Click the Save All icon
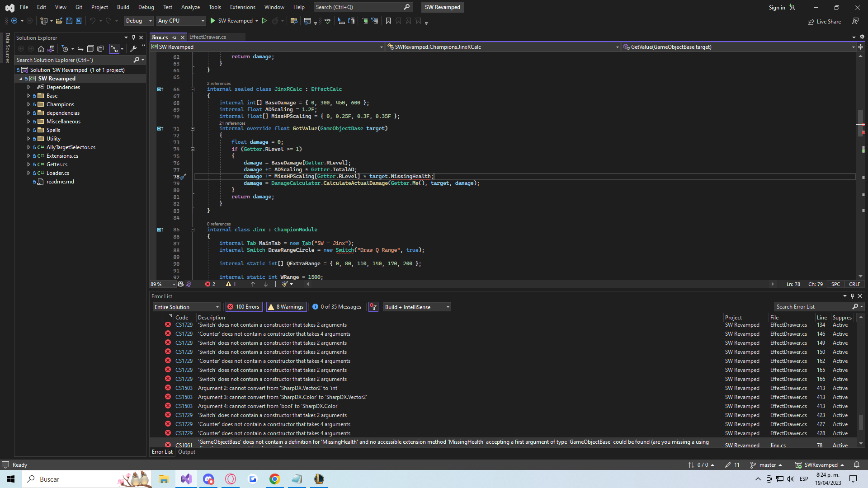This screenshot has height=488, width=868. (79, 21)
